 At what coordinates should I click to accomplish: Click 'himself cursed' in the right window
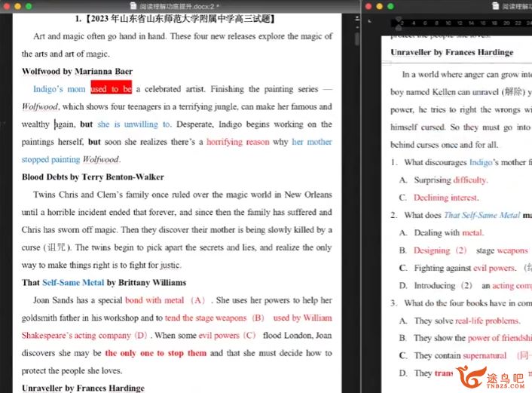click(417, 127)
